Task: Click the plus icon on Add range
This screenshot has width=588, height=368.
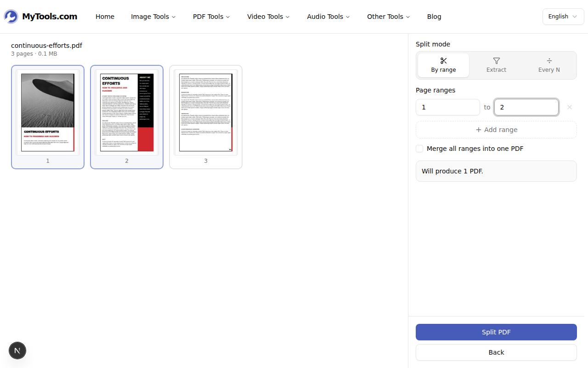Action: pos(479,129)
